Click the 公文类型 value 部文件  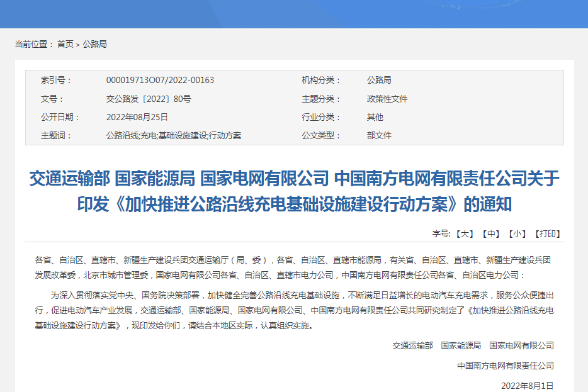coord(378,135)
